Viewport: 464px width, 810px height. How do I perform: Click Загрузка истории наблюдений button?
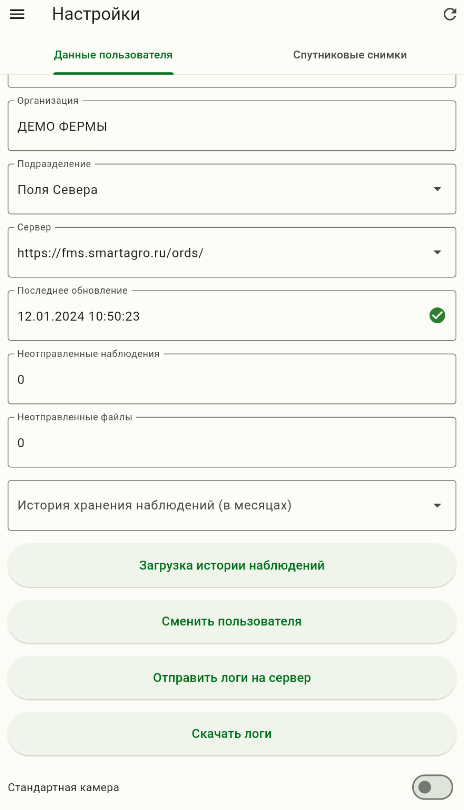(232, 565)
